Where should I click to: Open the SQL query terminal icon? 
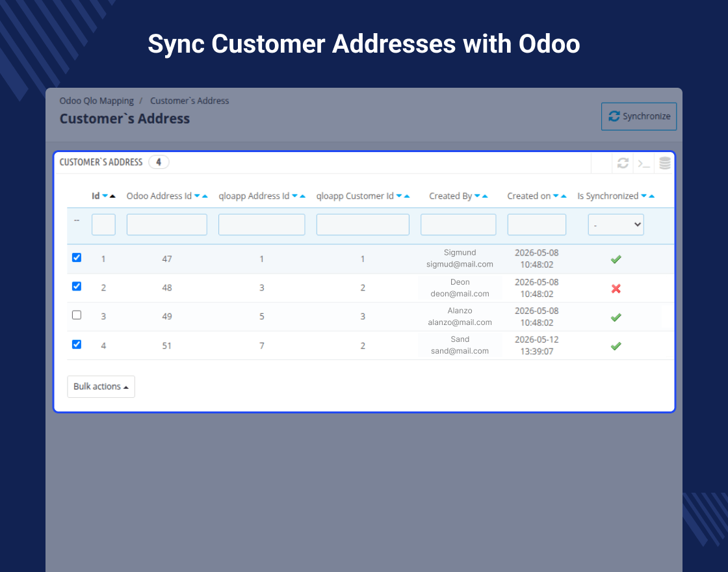[x=643, y=163]
